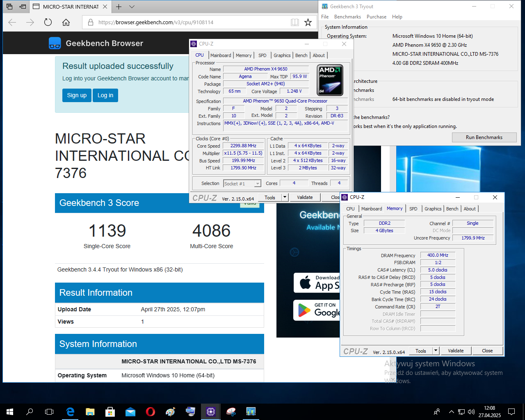Open the File menu in Geekbench 3
This screenshot has height=420, width=525.
point(325,17)
